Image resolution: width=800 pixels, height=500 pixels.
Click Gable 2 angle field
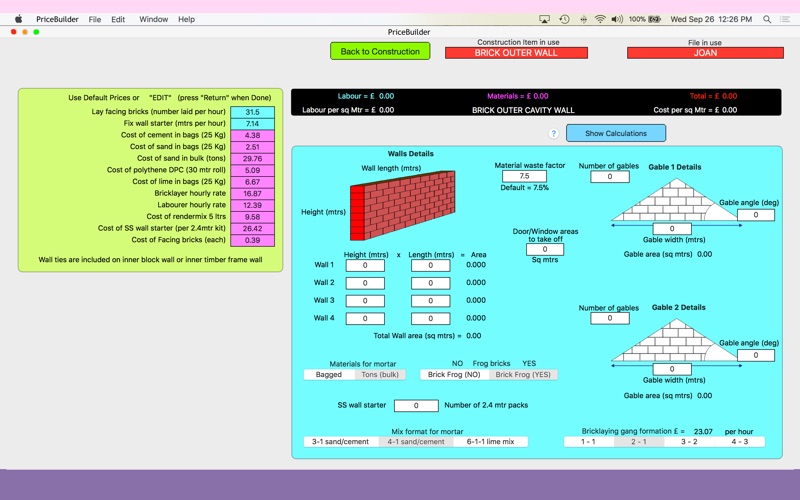[x=756, y=356]
